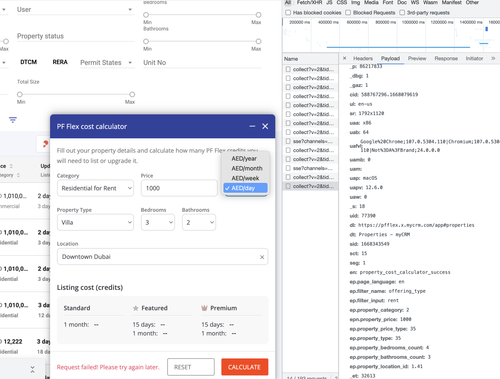Viewport: 500px width, 379px height.
Task: Click the Bedrooms Min slider handle
Action: [146, 15]
